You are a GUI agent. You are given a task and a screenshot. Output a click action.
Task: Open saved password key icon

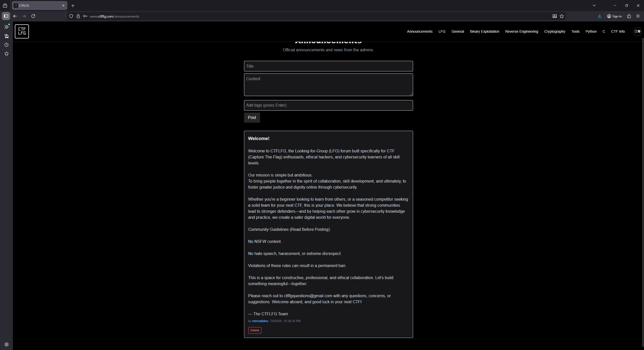[x=85, y=16]
